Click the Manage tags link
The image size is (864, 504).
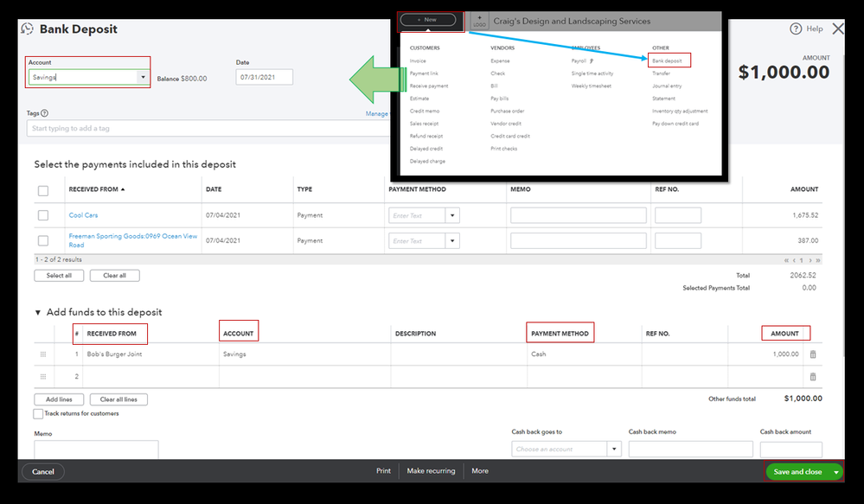[377, 113]
